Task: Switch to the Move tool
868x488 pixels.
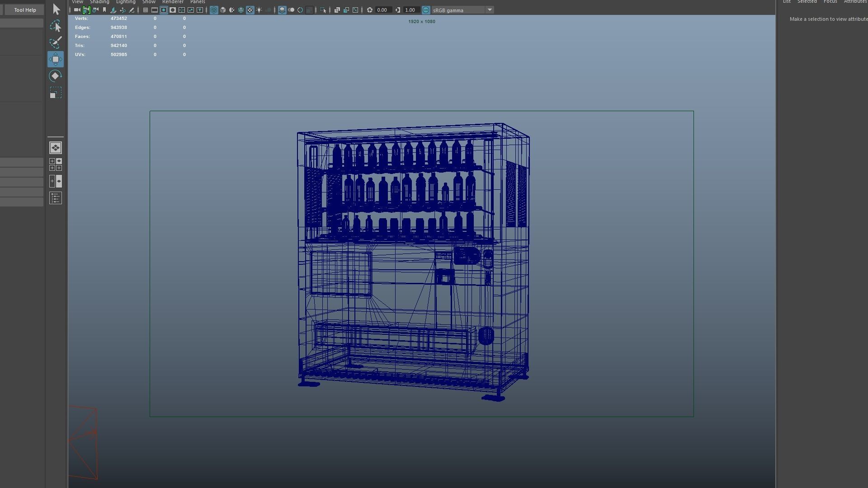Action: point(56,59)
